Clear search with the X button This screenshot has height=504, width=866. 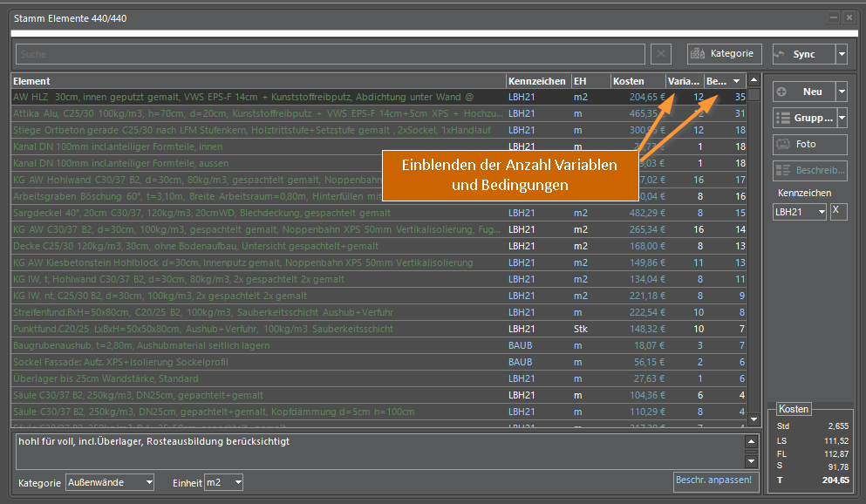(660, 54)
